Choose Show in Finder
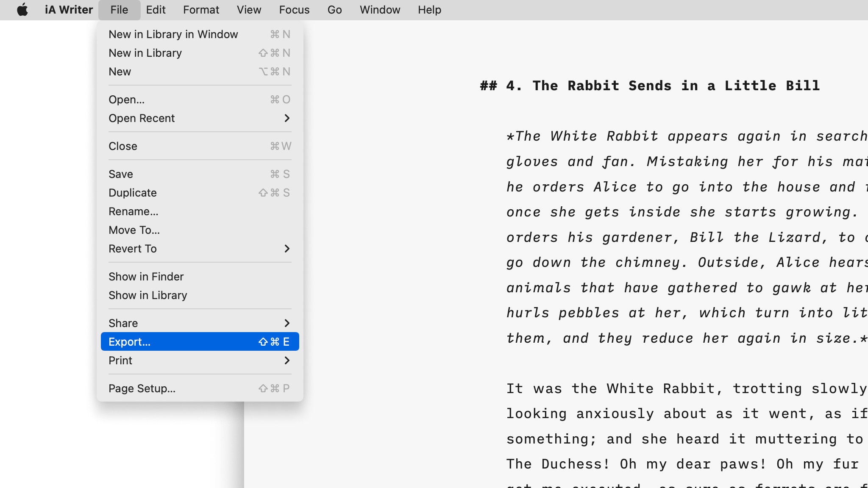 tap(146, 277)
